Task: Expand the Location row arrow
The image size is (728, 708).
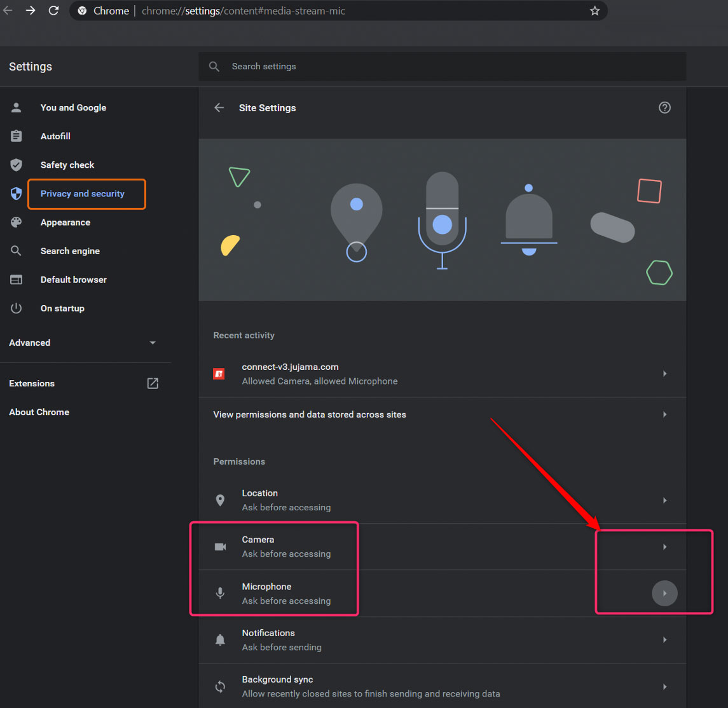Action: (665, 501)
